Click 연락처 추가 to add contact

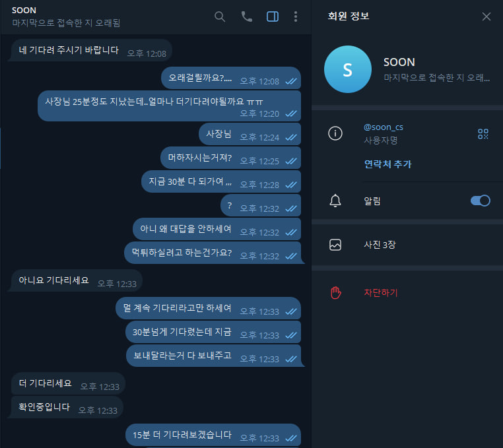(x=387, y=164)
